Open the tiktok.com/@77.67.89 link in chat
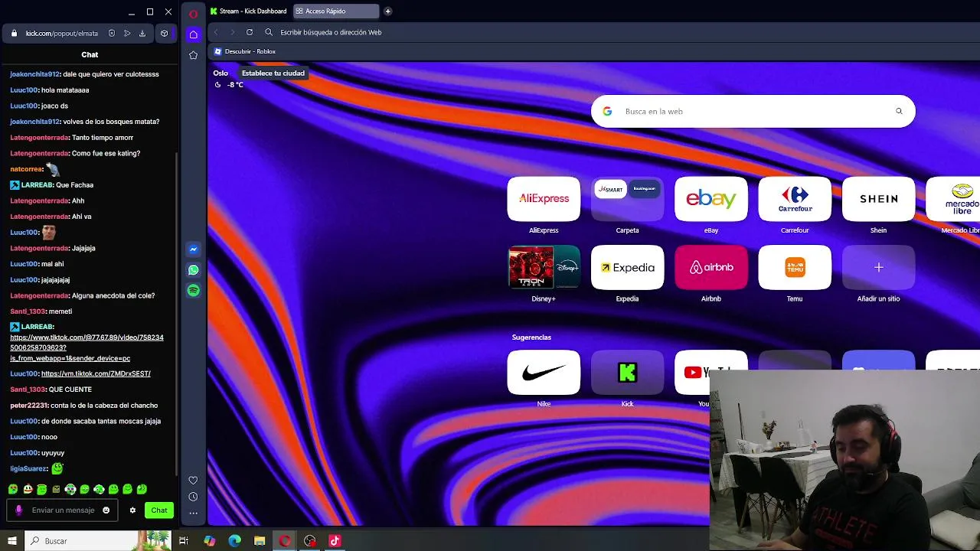The width and height of the screenshot is (980, 551). [87, 347]
